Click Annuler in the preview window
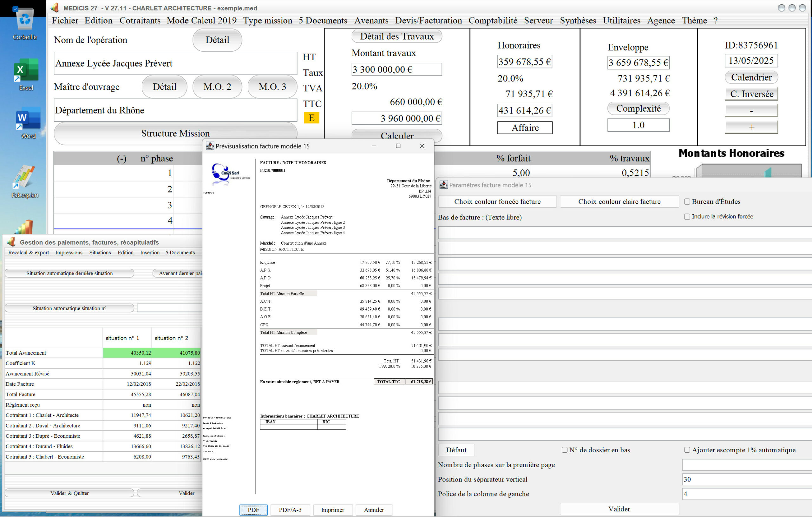The image size is (812, 517). pyautogui.click(x=374, y=510)
